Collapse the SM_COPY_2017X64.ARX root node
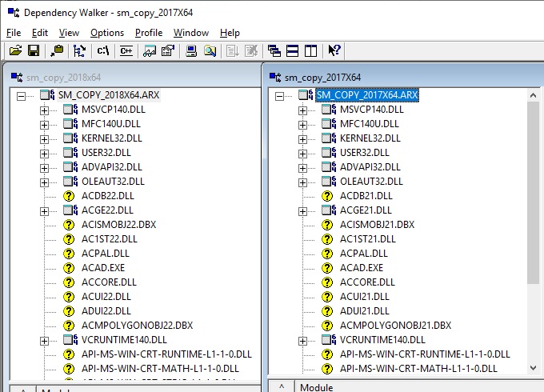This screenshot has width=544, height=392. click(x=280, y=96)
